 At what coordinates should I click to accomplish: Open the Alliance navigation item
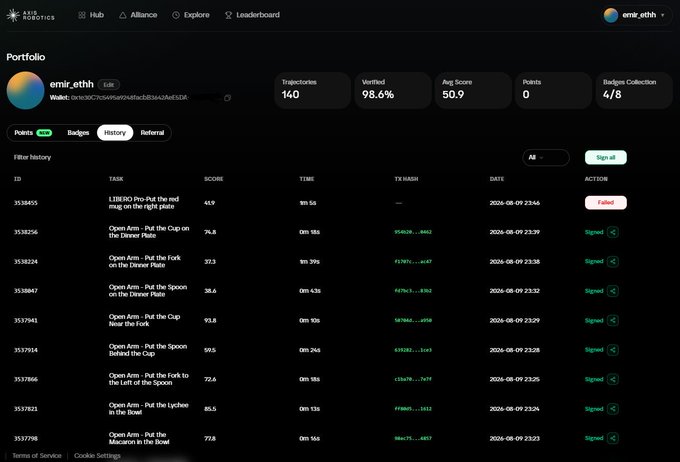coord(138,15)
